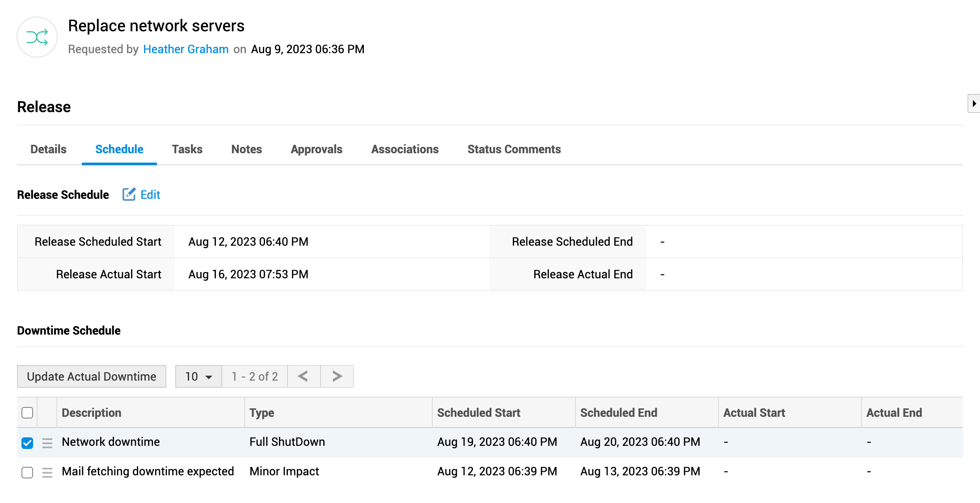The width and height of the screenshot is (980, 503).
Task: Click the Full ShutDown type cell
Action: pyautogui.click(x=287, y=442)
